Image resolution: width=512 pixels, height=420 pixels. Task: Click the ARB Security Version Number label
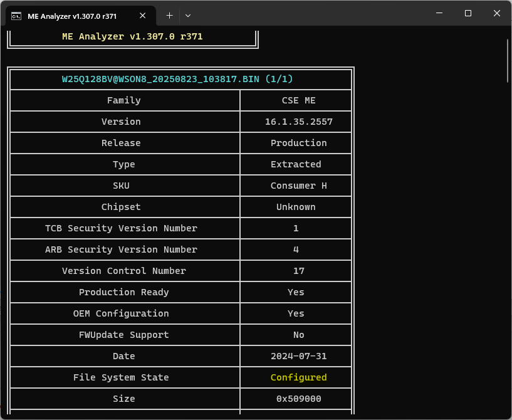121,249
